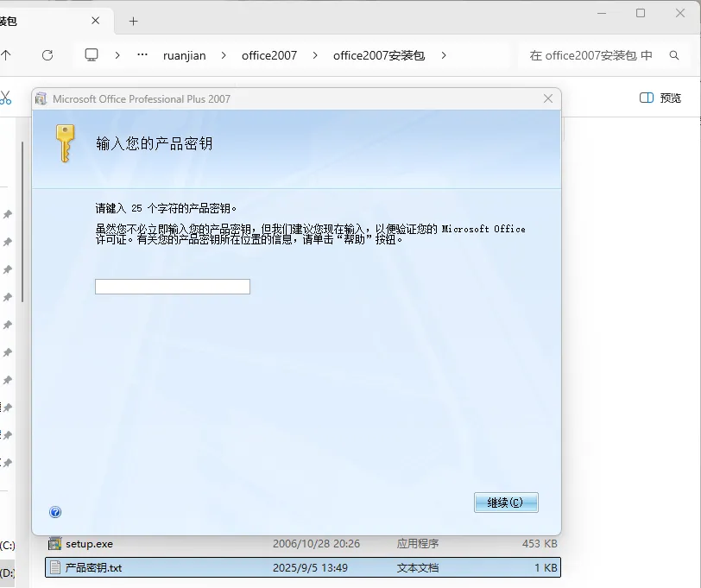Close the File Explorer window
This screenshot has height=588, width=701.
click(680, 13)
